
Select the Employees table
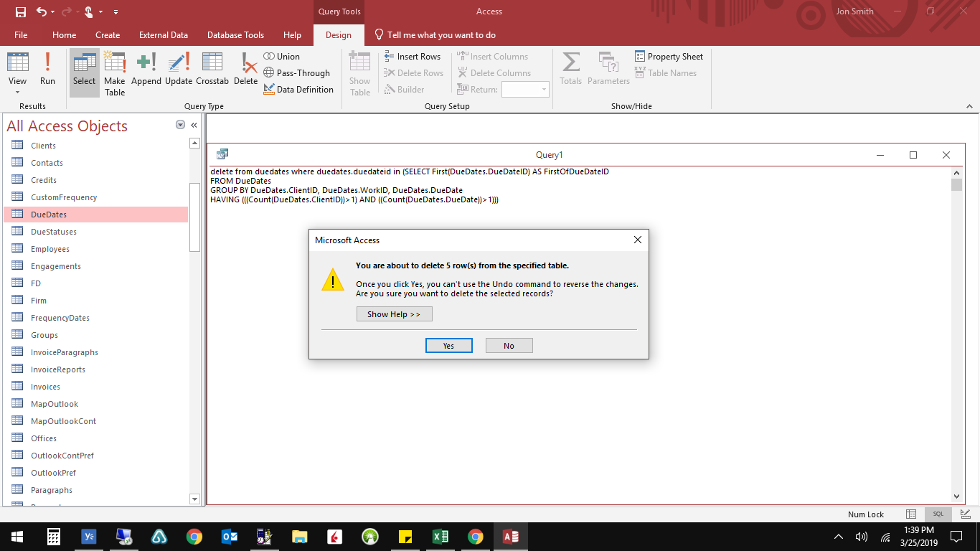pyautogui.click(x=96, y=249)
